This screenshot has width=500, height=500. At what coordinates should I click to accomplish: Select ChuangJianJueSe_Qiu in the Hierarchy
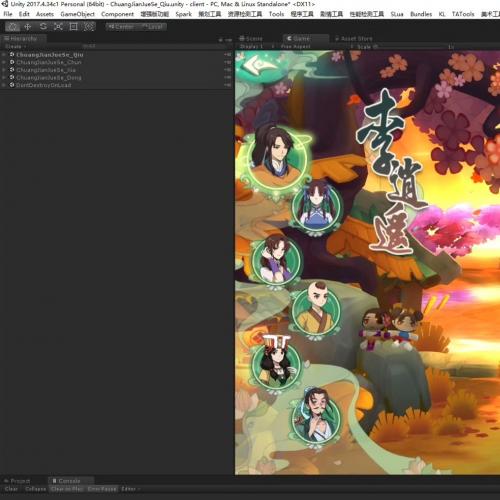50,55
